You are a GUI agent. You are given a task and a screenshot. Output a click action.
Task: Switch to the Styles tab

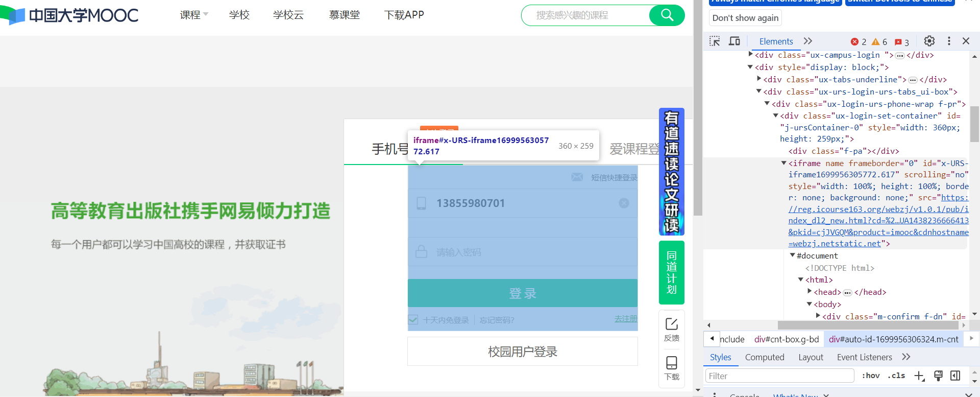click(720, 357)
